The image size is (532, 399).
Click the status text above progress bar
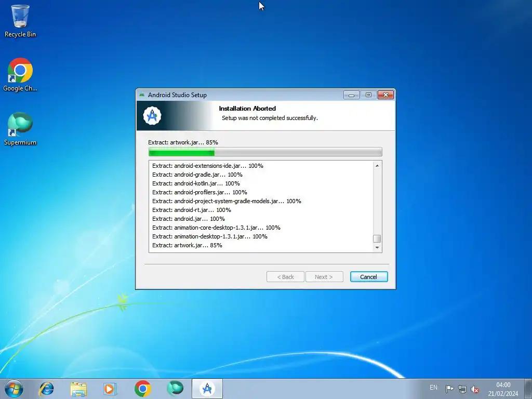[x=183, y=142]
